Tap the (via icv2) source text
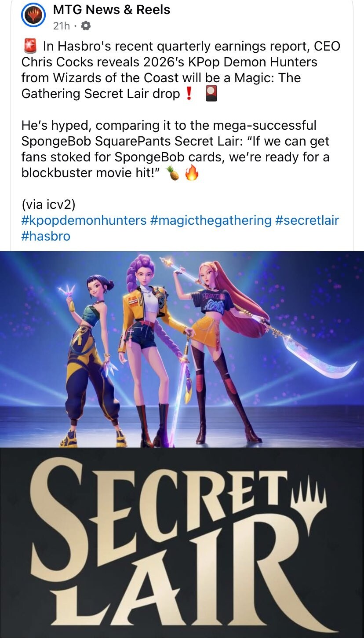 click(48, 204)
